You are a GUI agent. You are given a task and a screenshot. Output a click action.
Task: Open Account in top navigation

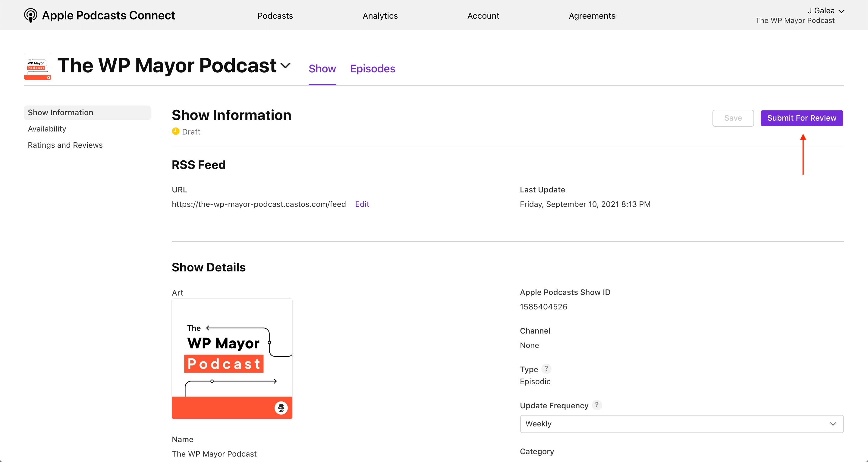pos(483,16)
